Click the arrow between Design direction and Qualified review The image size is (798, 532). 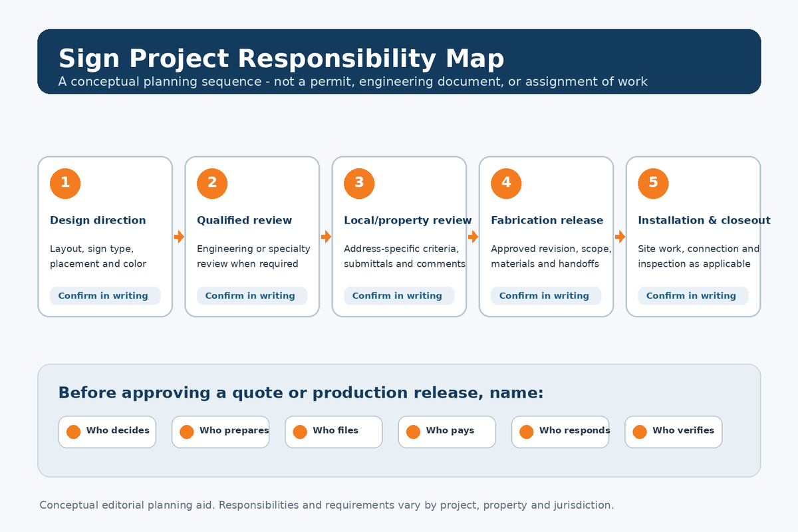179,237
